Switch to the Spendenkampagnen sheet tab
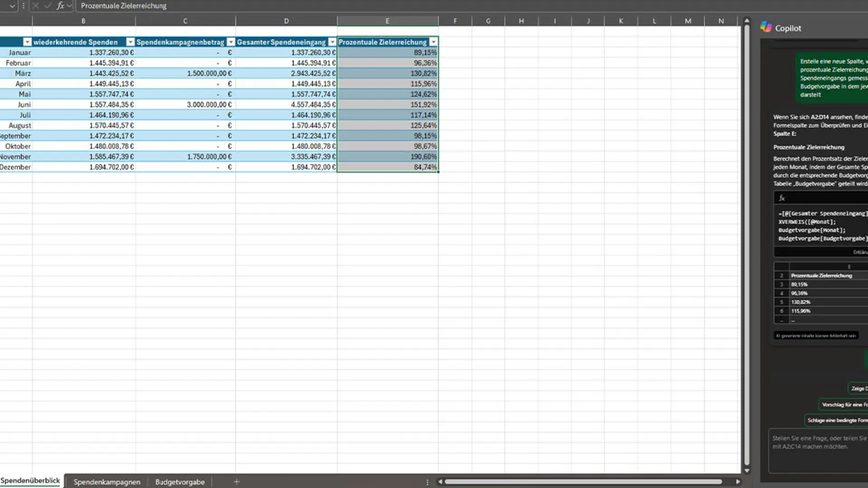Screen dimensions: 868x488 pyautogui.click(x=107, y=482)
